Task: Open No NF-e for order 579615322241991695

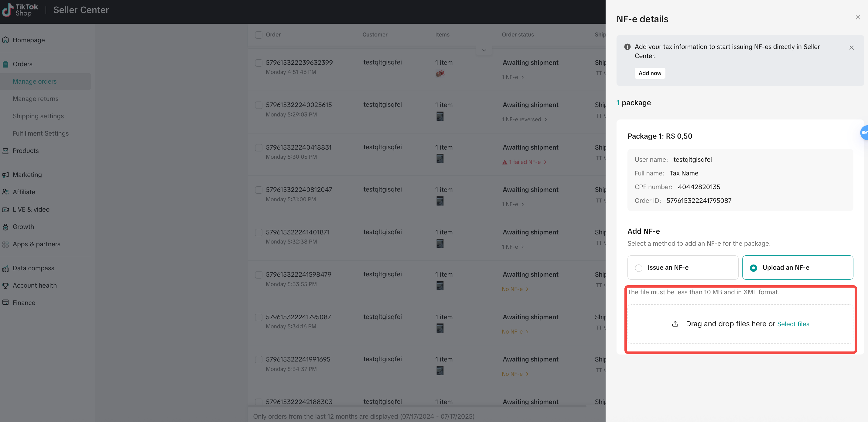Action: click(x=515, y=374)
